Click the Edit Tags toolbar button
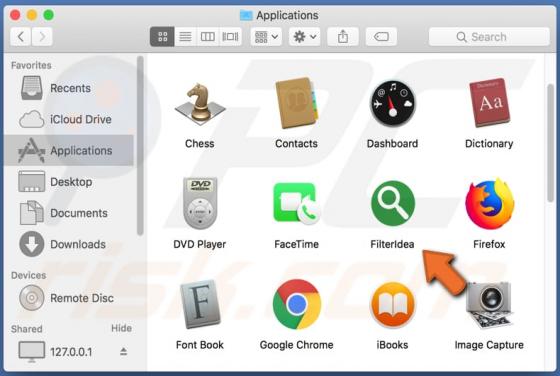This screenshot has height=376, width=560. pos(381,37)
